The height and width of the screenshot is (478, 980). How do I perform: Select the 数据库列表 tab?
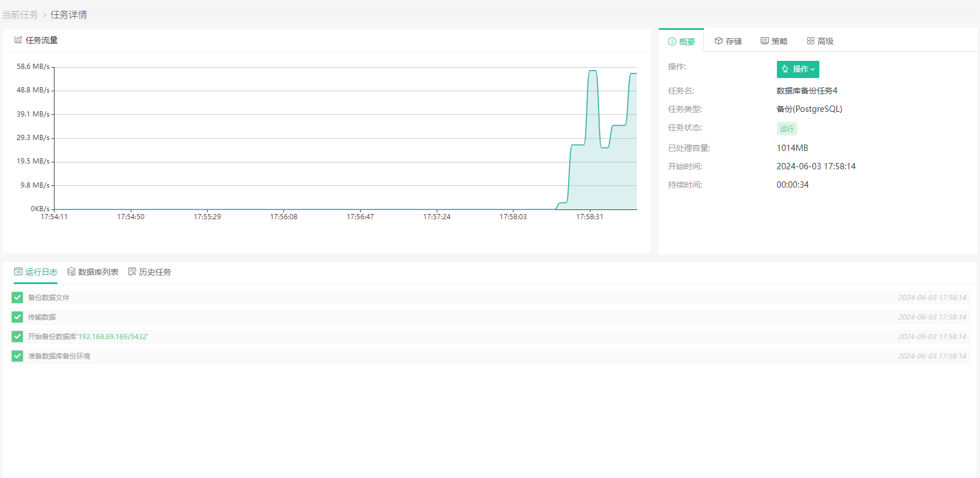click(93, 272)
